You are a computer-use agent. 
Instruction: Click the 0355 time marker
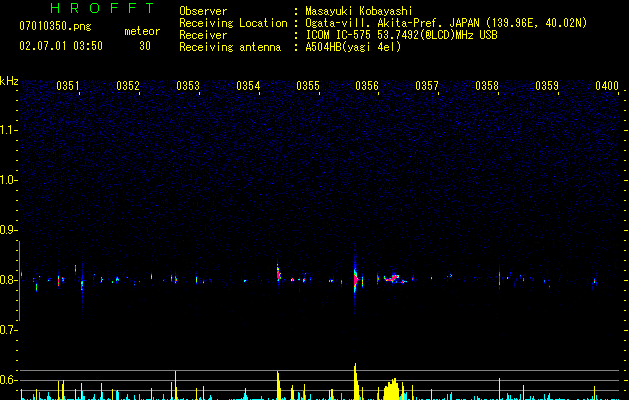pyautogui.click(x=308, y=86)
